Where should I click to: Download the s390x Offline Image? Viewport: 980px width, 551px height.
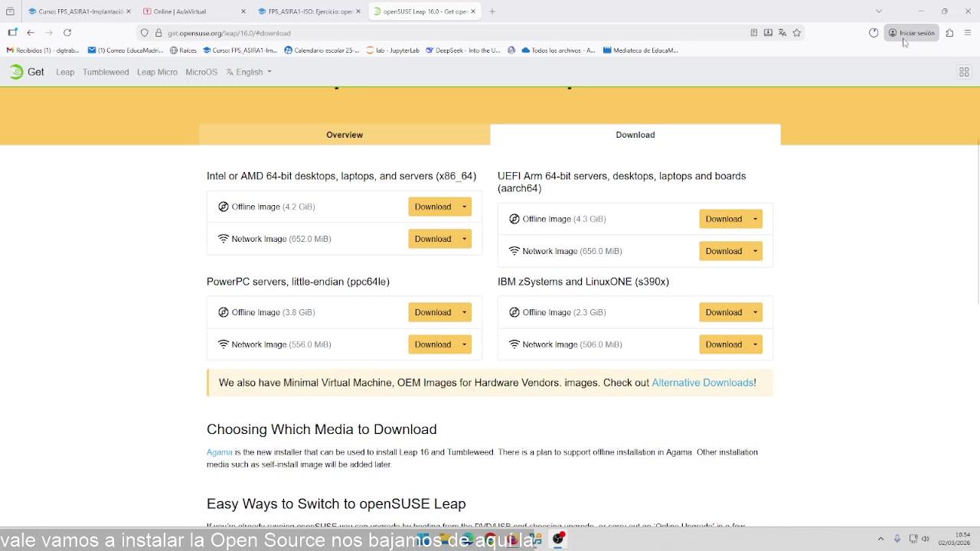[x=724, y=312]
